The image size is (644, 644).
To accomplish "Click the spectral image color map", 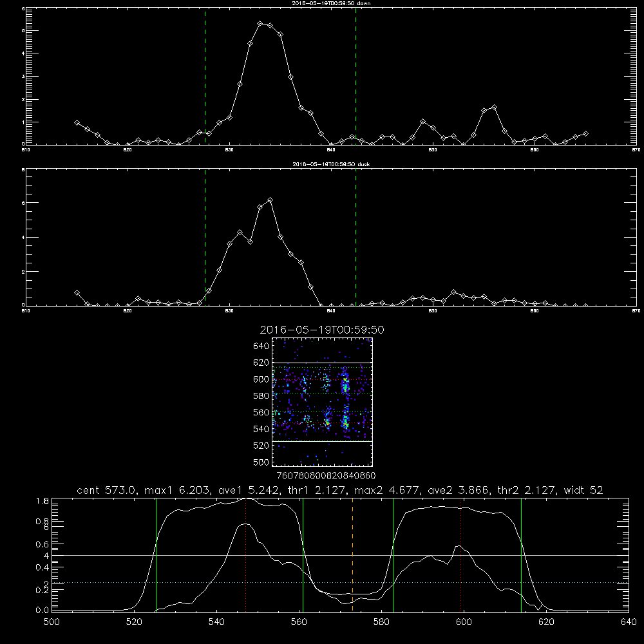I will [x=323, y=402].
